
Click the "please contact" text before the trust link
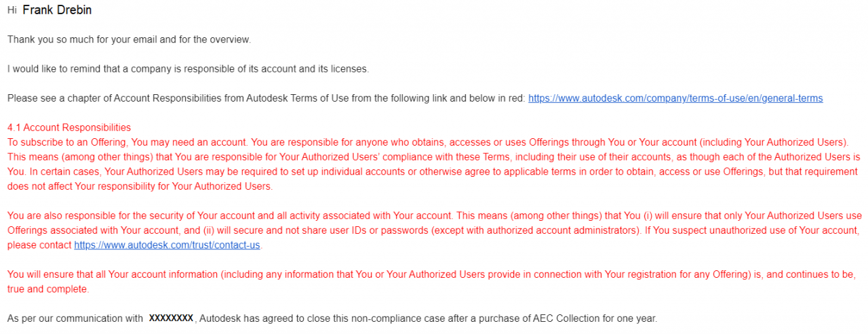(x=39, y=245)
